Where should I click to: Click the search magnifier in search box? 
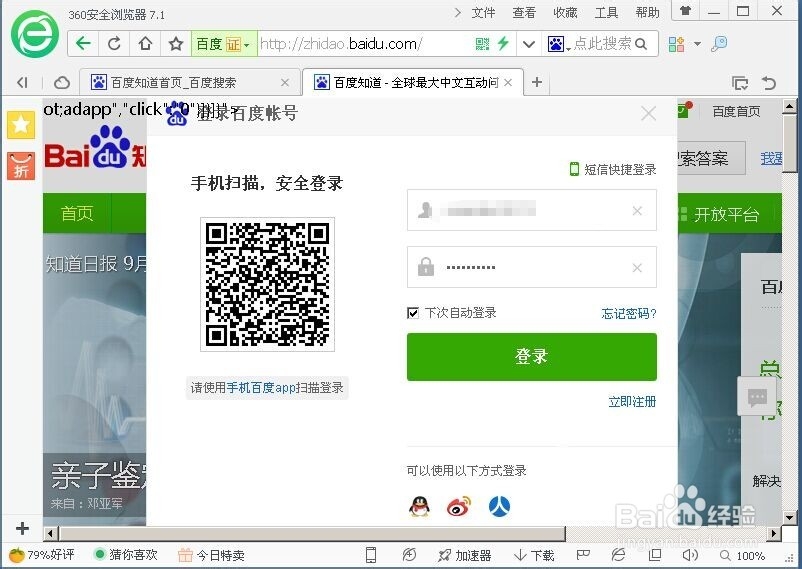[x=641, y=45]
